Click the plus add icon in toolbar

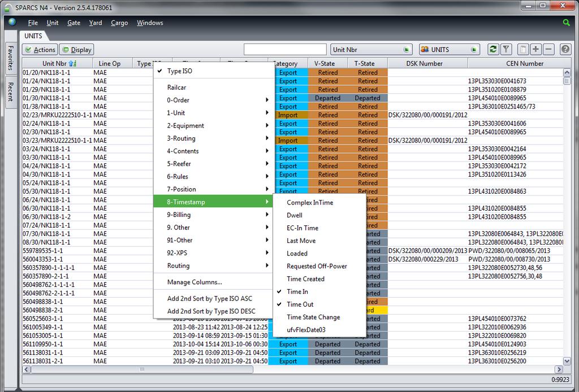pos(536,49)
